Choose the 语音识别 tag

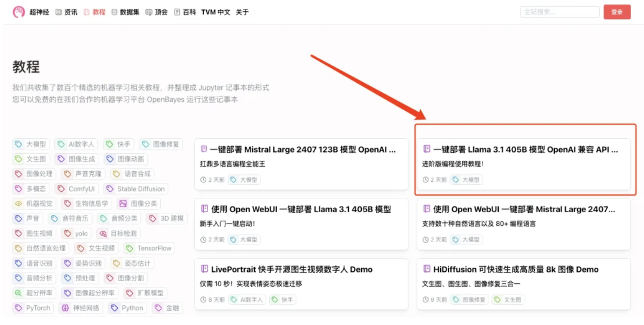tap(34, 264)
